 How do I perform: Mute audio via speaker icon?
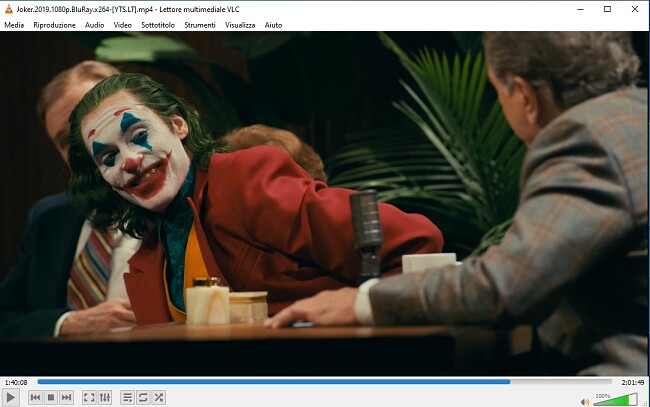[x=585, y=402]
